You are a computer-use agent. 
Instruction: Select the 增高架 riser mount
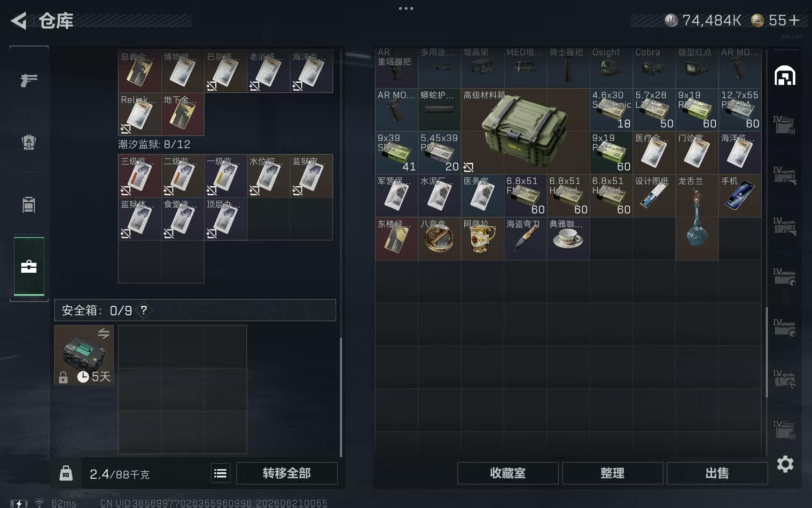[482, 67]
